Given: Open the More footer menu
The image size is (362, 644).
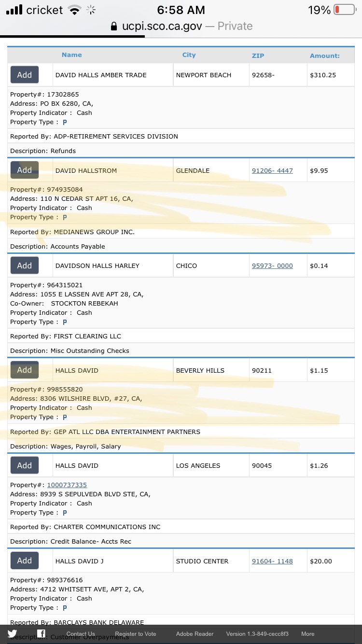Looking at the screenshot, I should click(x=308, y=634).
